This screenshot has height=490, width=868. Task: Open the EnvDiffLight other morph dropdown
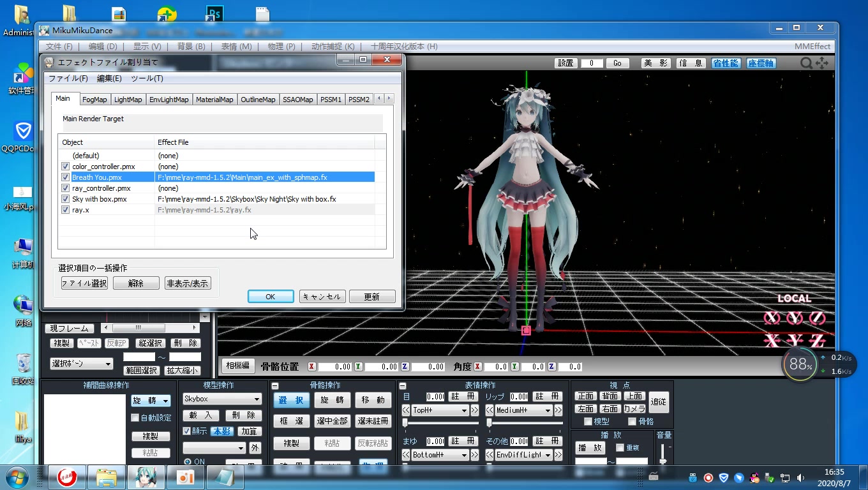pyautogui.click(x=524, y=455)
